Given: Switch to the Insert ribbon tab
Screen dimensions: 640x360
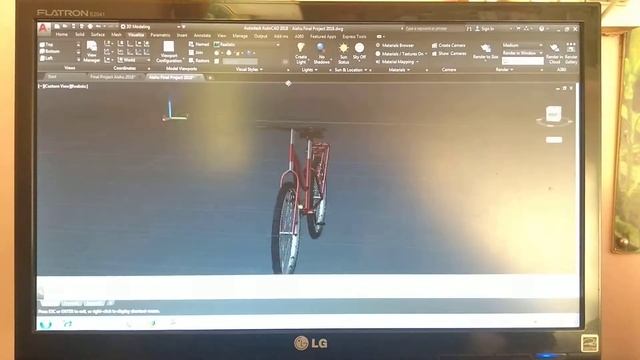Looking at the screenshot, I should tap(182, 36).
